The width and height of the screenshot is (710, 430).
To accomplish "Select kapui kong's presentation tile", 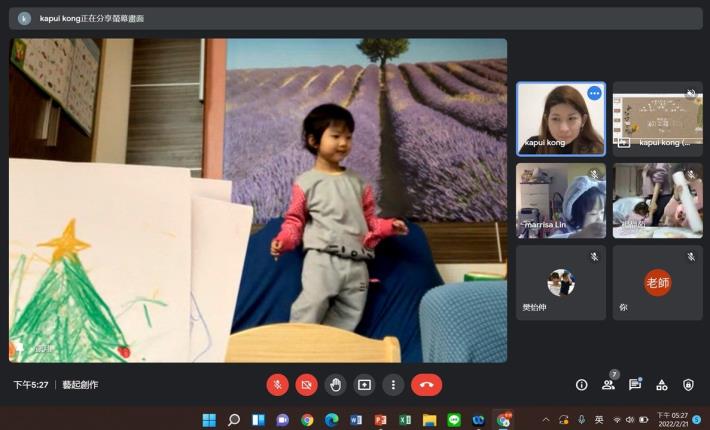I will coord(657,118).
